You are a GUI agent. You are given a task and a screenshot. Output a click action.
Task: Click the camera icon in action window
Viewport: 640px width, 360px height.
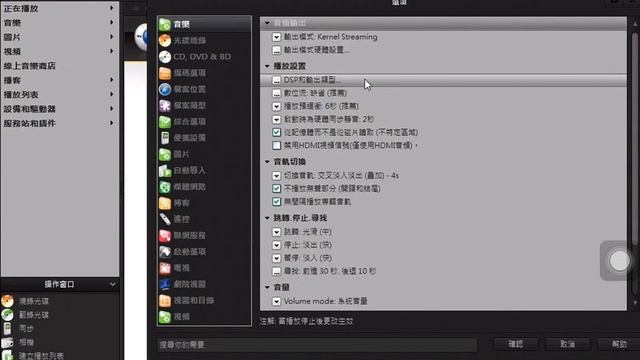pyautogui.click(x=7, y=342)
